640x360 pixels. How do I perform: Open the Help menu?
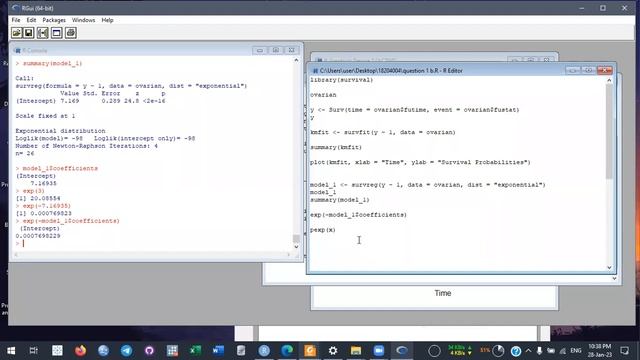click(107, 20)
